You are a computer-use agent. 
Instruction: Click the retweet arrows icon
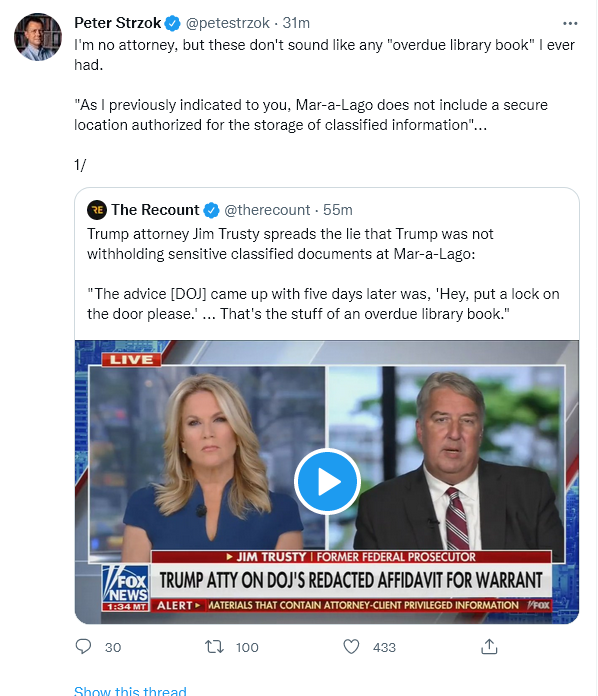pos(214,647)
